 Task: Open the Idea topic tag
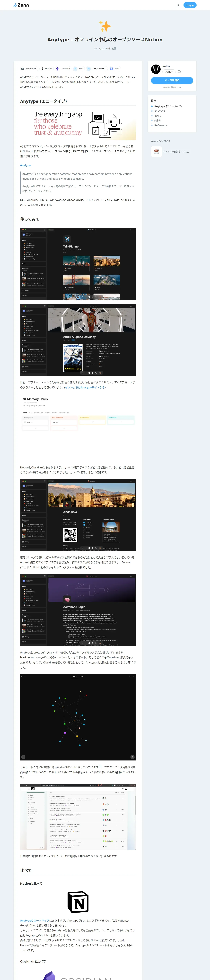115,69
